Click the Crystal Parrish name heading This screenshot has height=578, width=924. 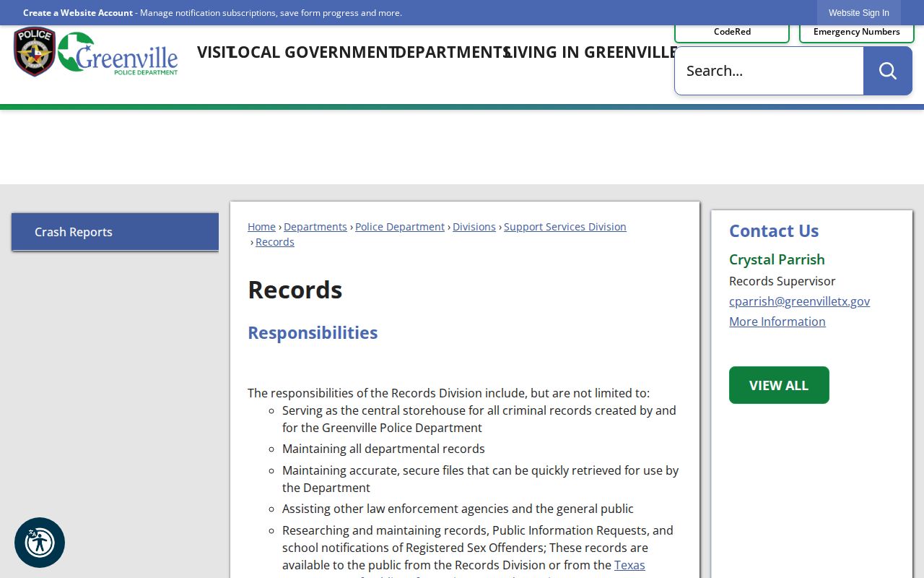pos(777,259)
